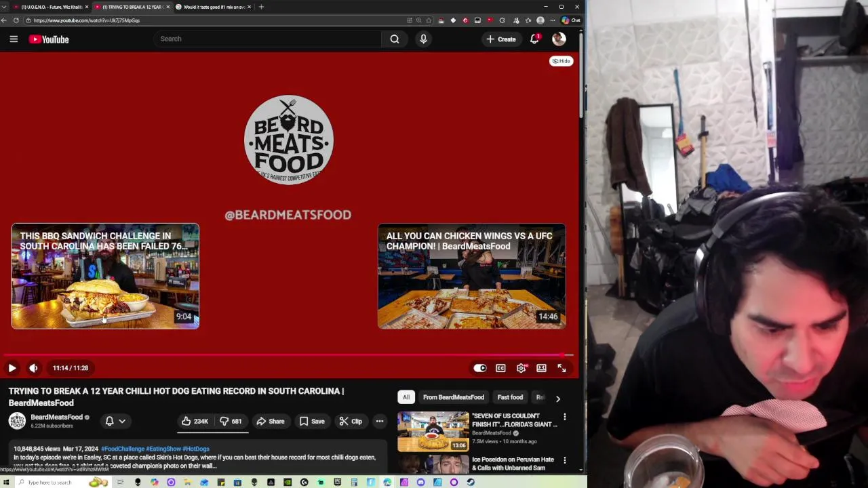Start voice search with the microphone icon
This screenshot has width=868, height=488.
click(x=423, y=39)
